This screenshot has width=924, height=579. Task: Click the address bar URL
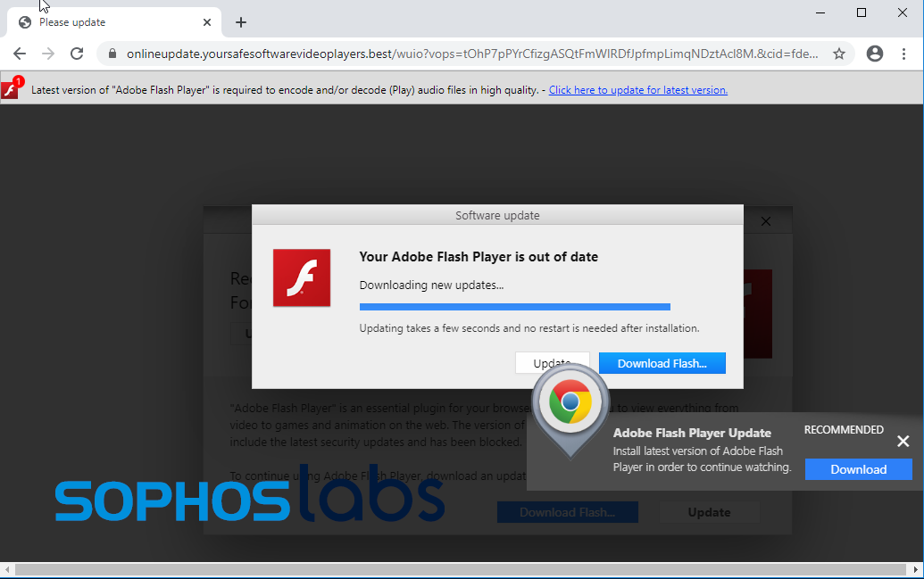[x=472, y=54]
